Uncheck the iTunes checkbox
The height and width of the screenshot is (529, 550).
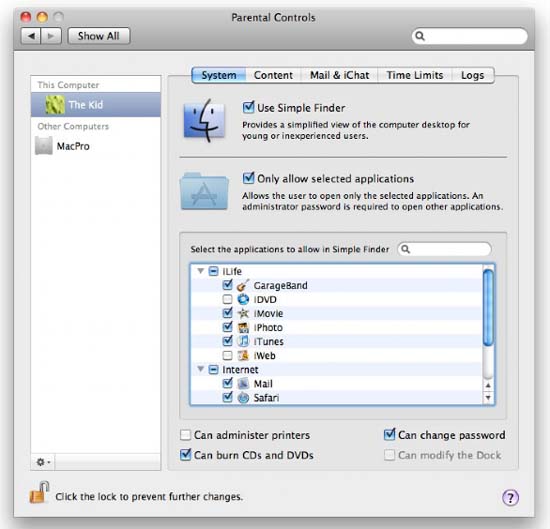pyautogui.click(x=228, y=341)
